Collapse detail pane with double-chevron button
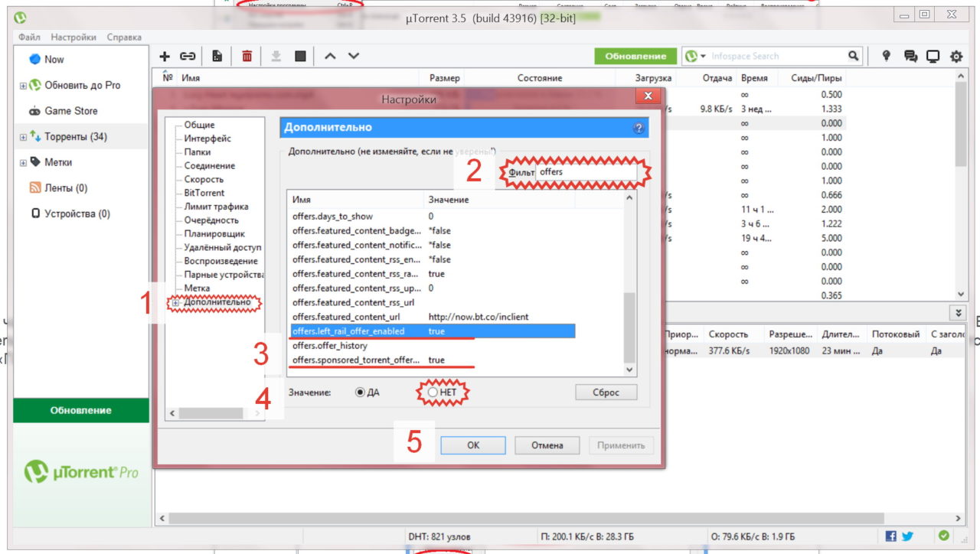Screen dimensions: 980x554 959,313
